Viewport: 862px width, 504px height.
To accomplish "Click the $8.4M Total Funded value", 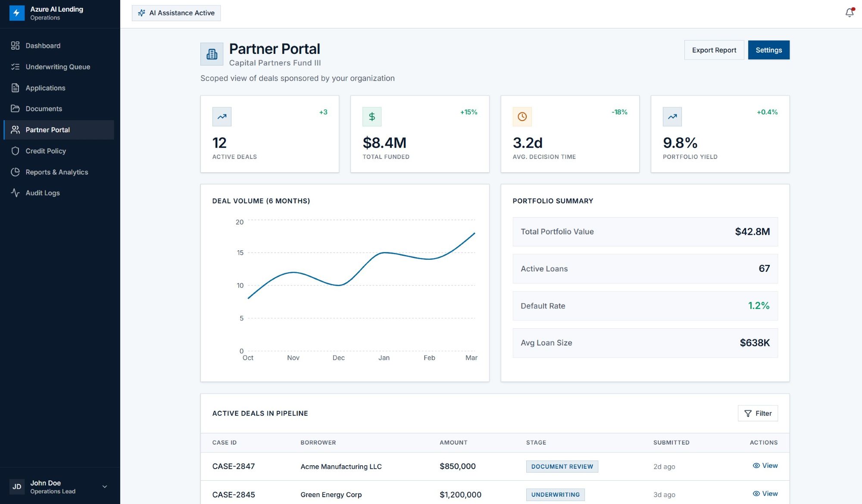I will pyautogui.click(x=384, y=143).
